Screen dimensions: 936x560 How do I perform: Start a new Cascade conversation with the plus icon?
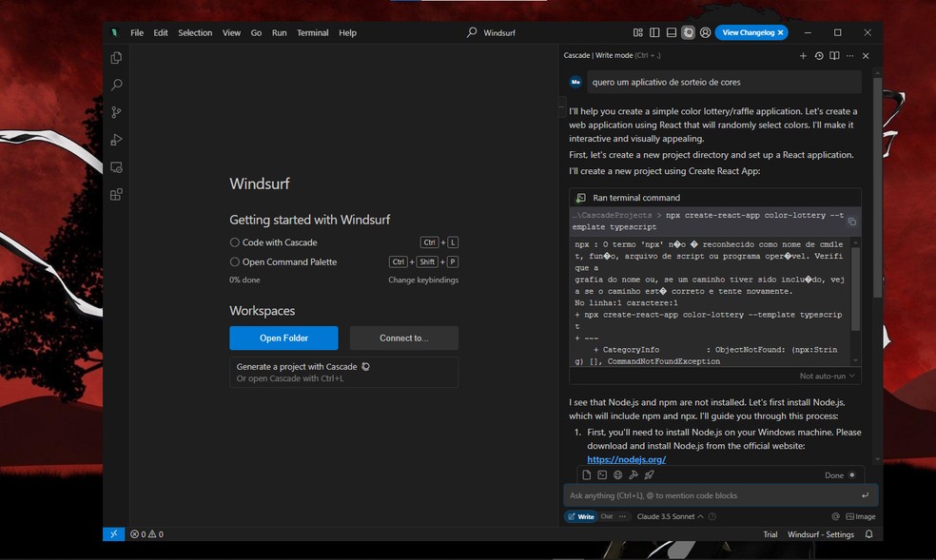pyautogui.click(x=803, y=56)
